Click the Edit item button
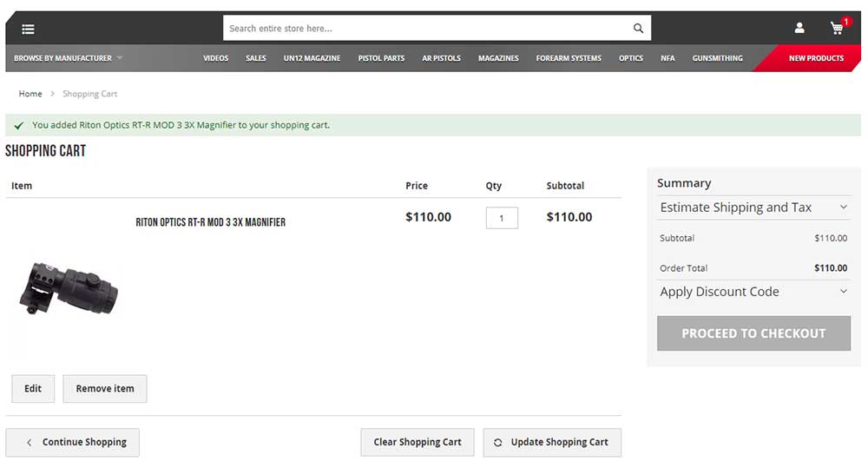The width and height of the screenshot is (868, 468). click(x=33, y=389)
